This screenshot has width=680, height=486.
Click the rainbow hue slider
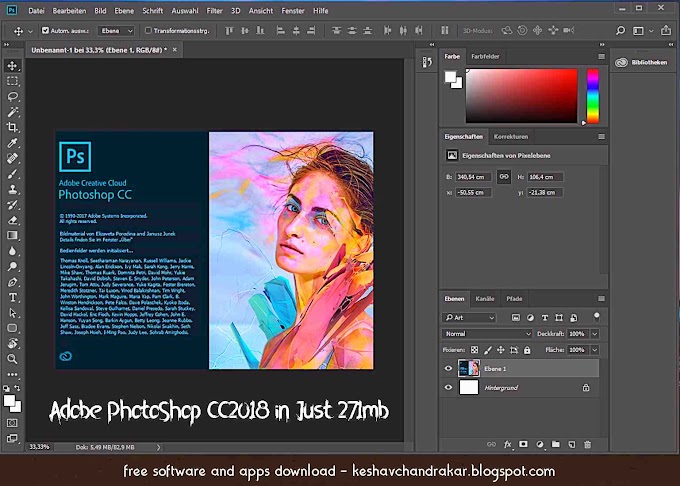tap(592, 96)
